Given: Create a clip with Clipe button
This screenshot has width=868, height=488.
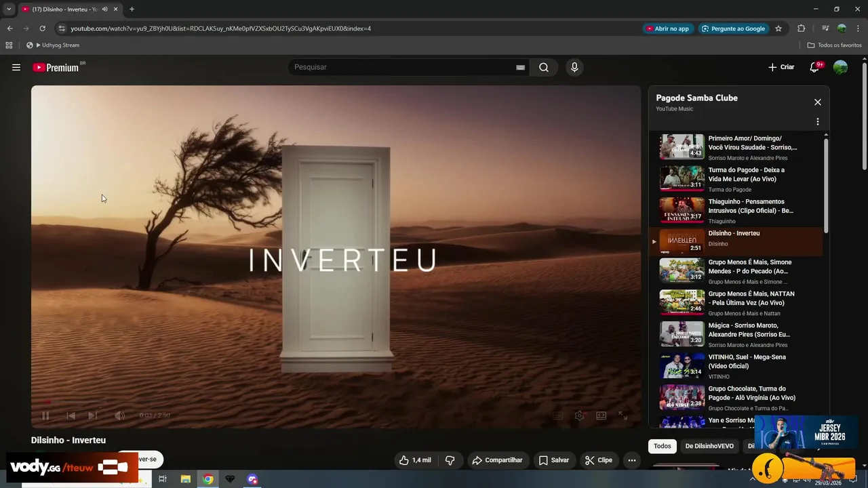Looking at the screenshot, I should click(x=599, y=460).
